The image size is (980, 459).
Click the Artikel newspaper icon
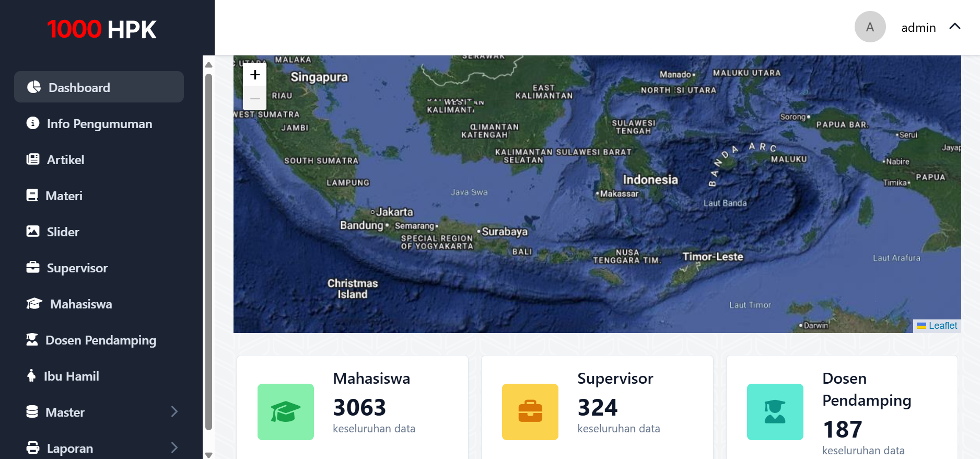coord(33,159)
